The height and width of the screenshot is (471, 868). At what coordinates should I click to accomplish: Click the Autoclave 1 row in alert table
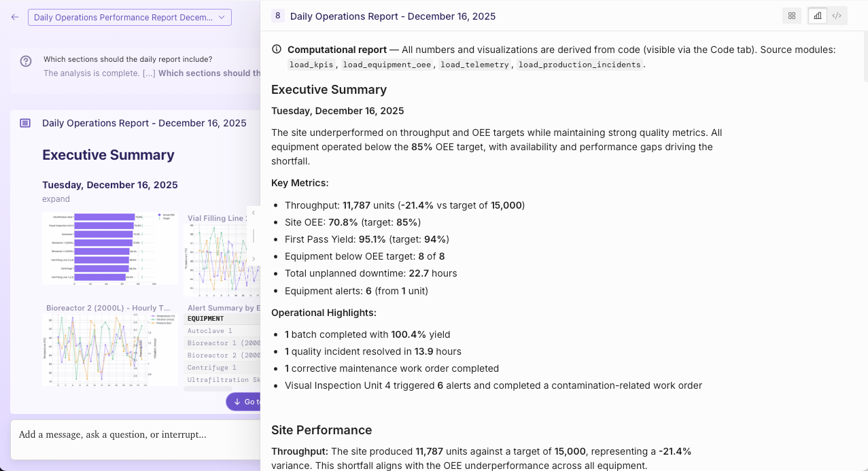[223, 331]
